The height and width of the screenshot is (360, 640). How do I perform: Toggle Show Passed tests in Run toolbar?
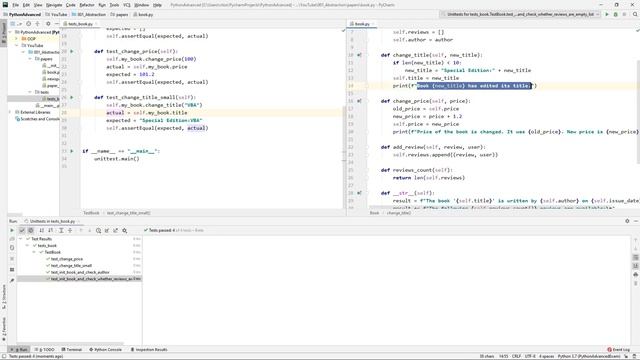coord(22,231)
